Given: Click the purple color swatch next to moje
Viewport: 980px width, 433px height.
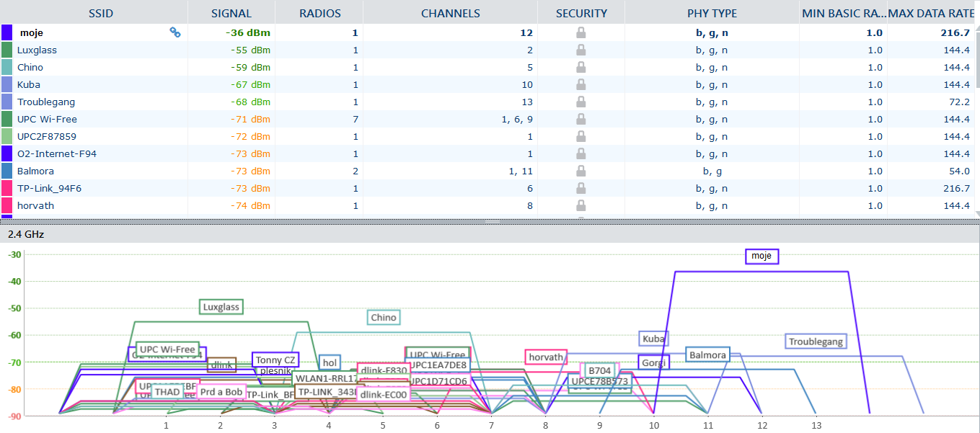Looking at the screenshot, I should (7, 32).
